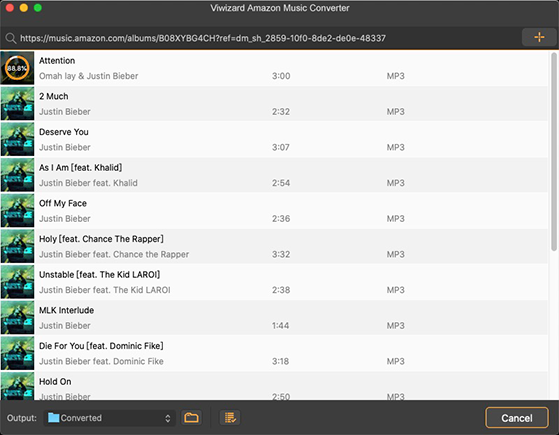Screen dimensions: 559x435
Task: Click the Deserve You album thumbnail
Action: tap(17, 139)
